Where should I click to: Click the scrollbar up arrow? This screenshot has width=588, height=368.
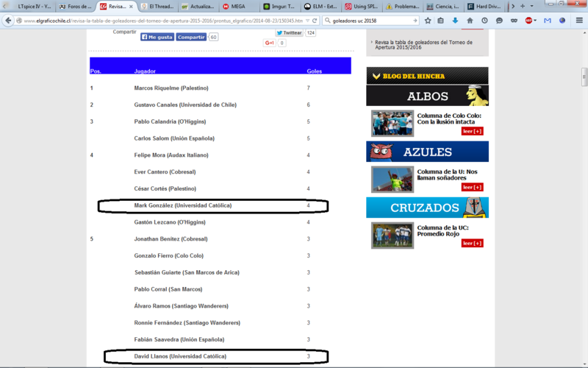(x=584, y=33)
